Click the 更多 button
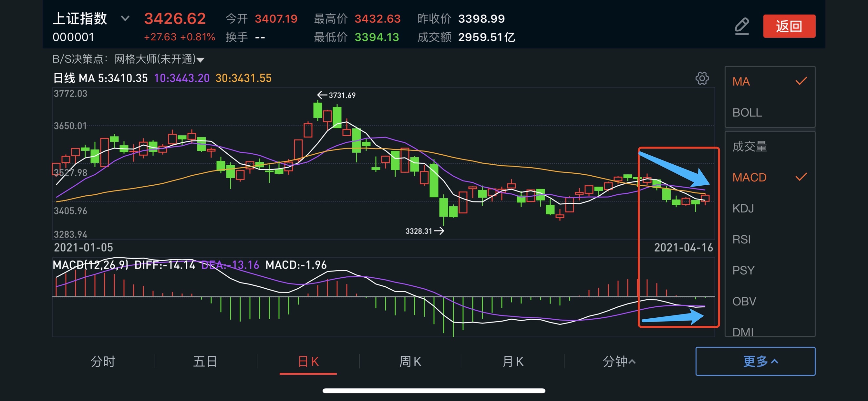Screen dimensions: 868x401 755,361
